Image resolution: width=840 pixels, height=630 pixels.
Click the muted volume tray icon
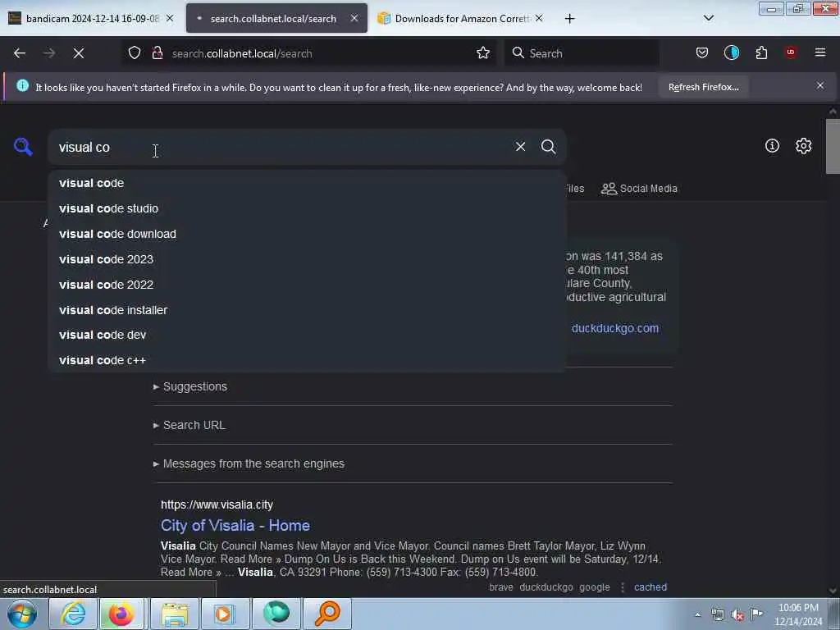pyautogui.click(x=737, y=614)
